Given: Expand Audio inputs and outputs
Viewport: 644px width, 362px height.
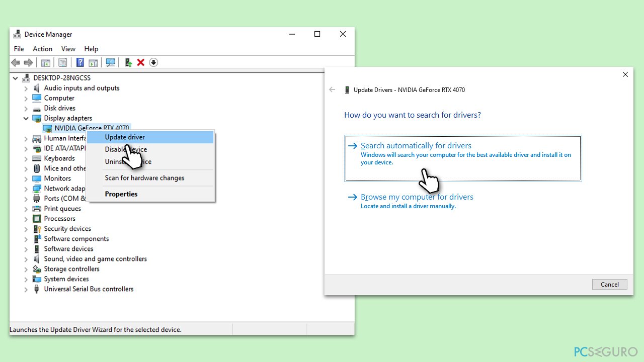Looking at the screenshot, I should tap(26, 88).
